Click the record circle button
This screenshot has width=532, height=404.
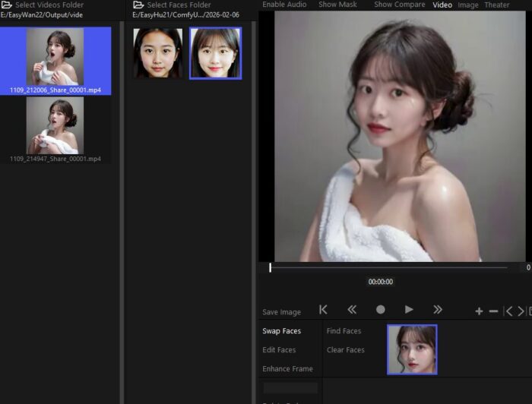(380, 310)
